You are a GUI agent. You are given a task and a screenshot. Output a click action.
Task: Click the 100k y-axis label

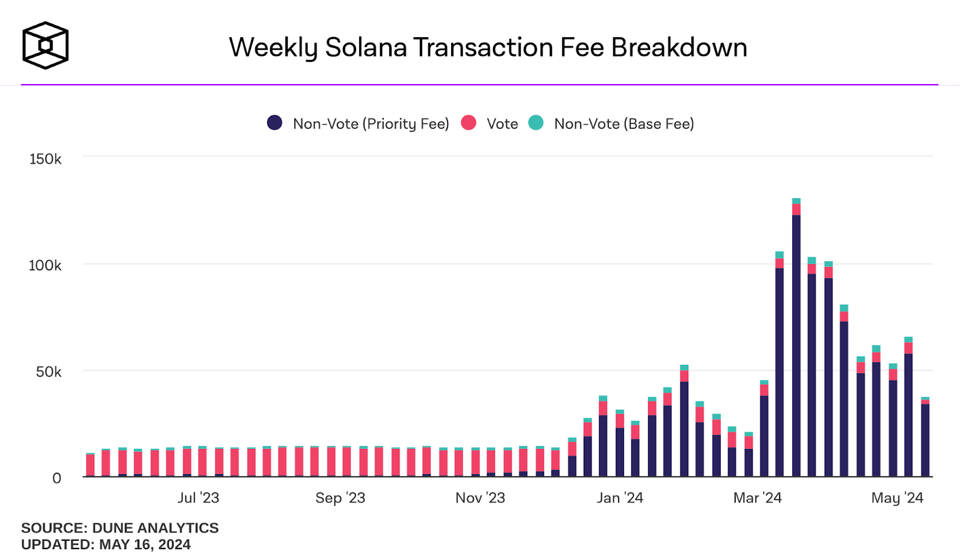(45, 265)
